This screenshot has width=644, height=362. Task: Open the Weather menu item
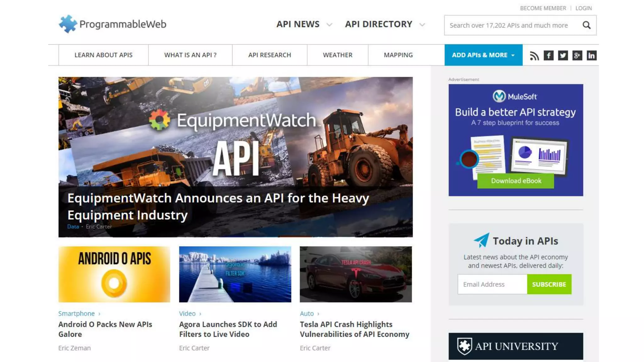tap(337, 55)
